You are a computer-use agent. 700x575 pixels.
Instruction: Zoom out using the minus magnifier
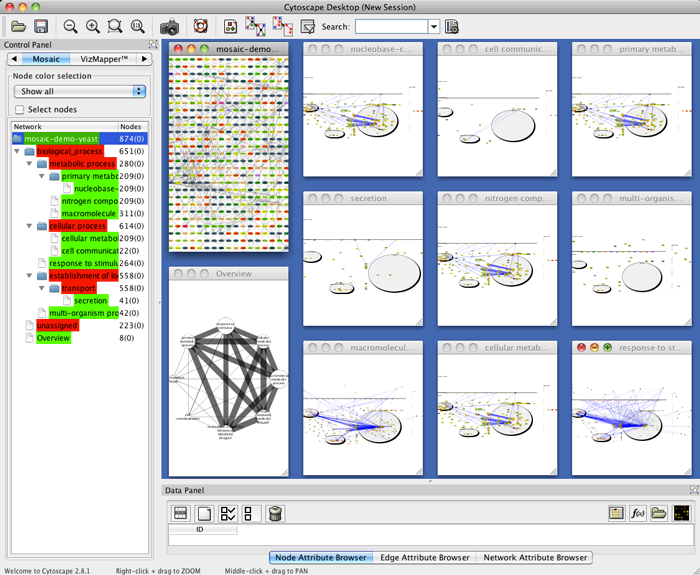(x=71, y=27)
